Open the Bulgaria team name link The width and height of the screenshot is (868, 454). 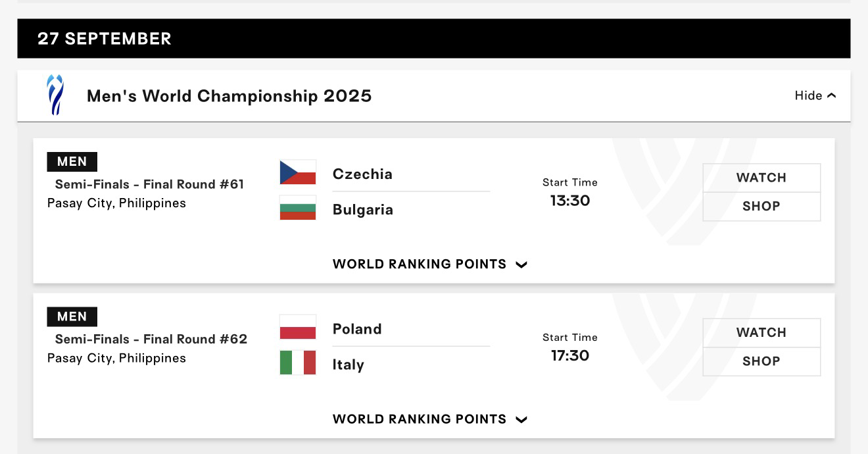[363, 210]
